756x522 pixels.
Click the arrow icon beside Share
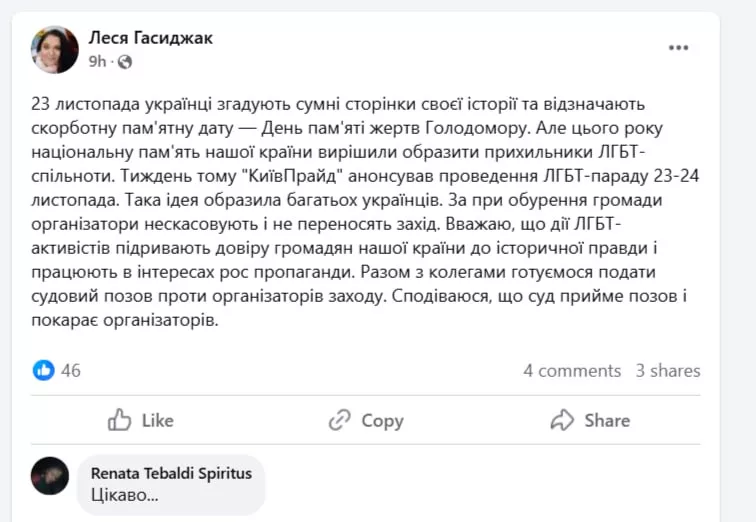563,420
